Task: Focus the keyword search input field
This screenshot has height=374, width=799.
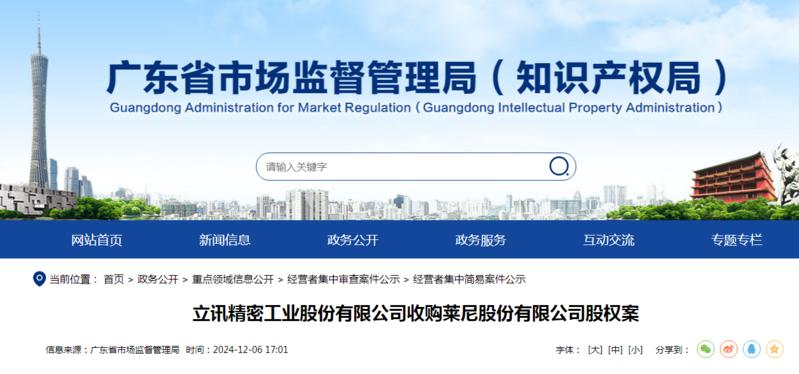Action: pos(403,167)
